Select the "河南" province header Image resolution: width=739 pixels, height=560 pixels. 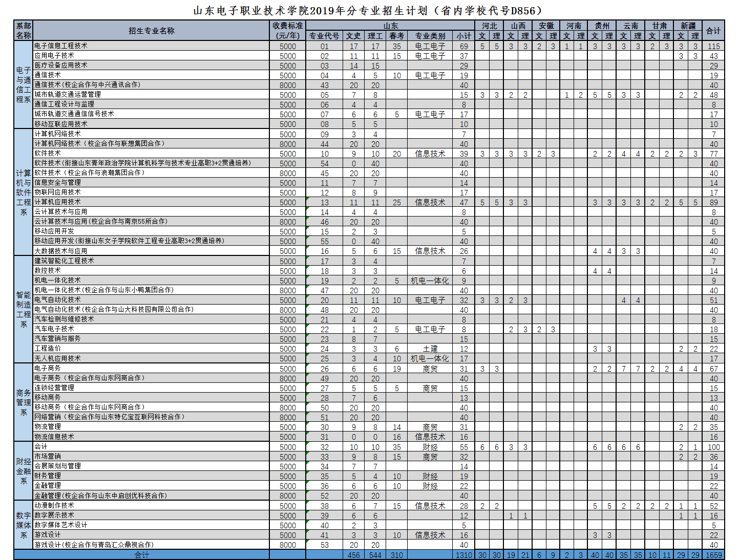[574, 26]
